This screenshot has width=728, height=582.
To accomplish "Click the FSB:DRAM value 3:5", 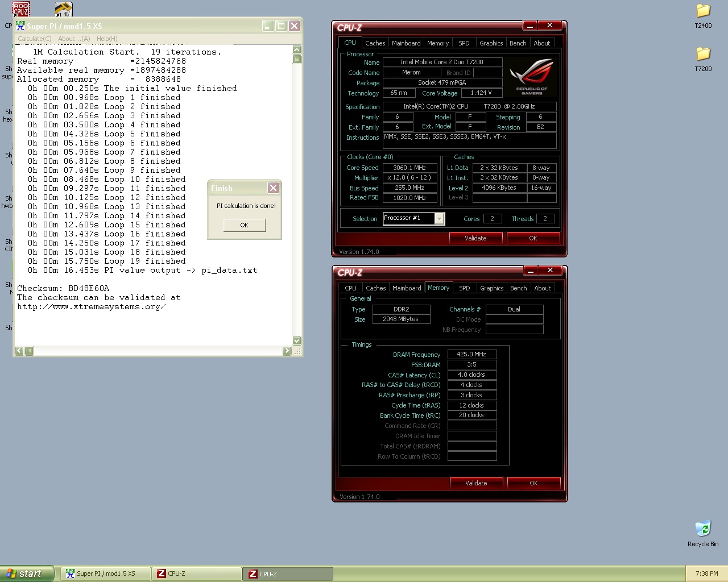I will pos(472,364).
